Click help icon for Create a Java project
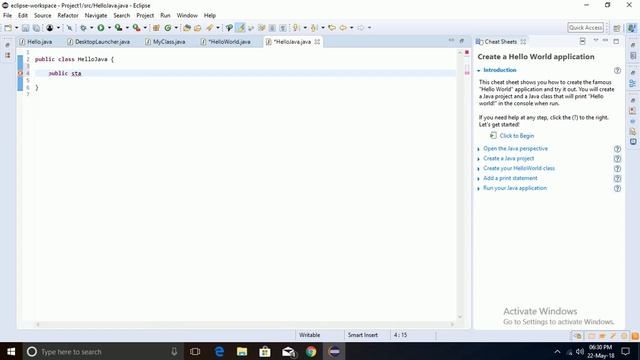 point(618,159)
